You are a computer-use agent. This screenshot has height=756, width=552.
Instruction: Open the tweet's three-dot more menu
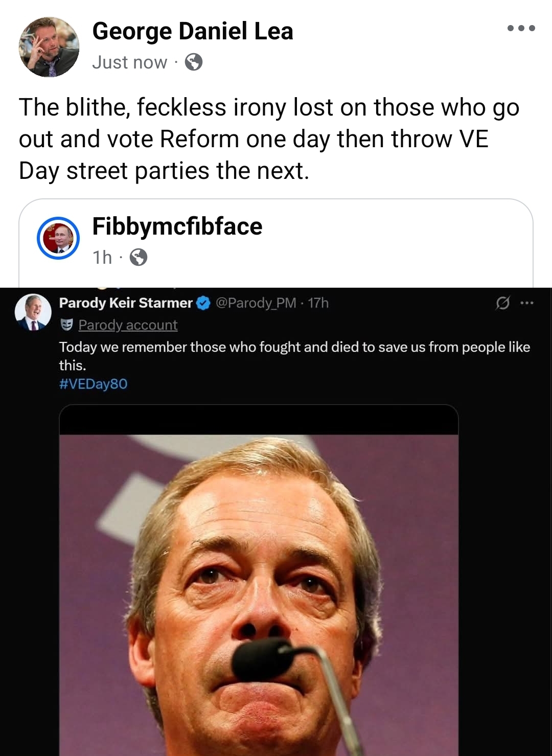point(527,303)
